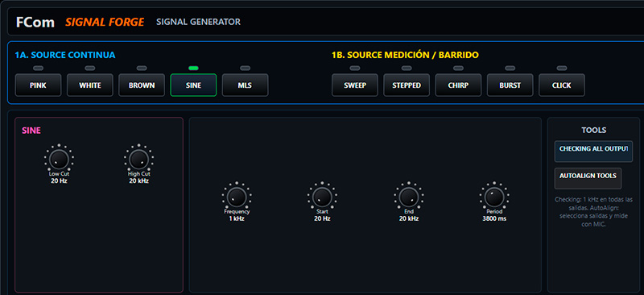Click the Start frequency knob
Image resolution: width=644 pixels, height=295 pixels.
[x=323, y=197]
